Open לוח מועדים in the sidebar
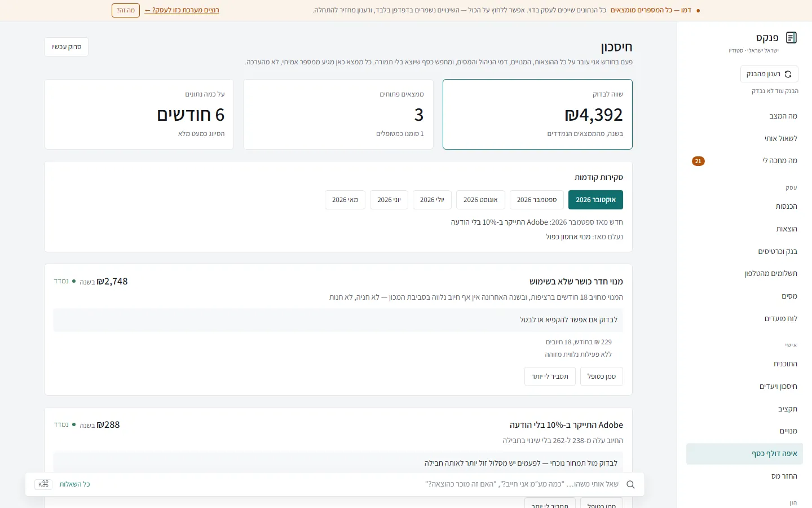This screenshot has height=508, width=812. coord(744,319)
